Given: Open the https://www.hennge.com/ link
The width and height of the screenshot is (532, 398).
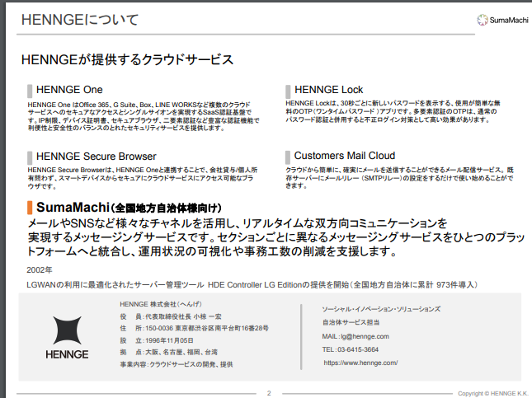Looking at the screenshot, I should pos(360,363).
